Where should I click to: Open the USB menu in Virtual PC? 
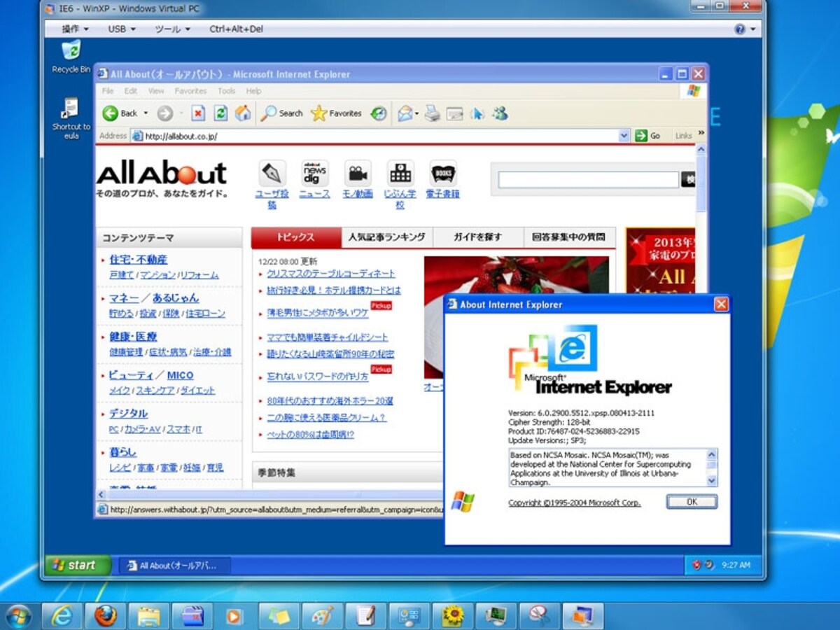click(122, 29)
